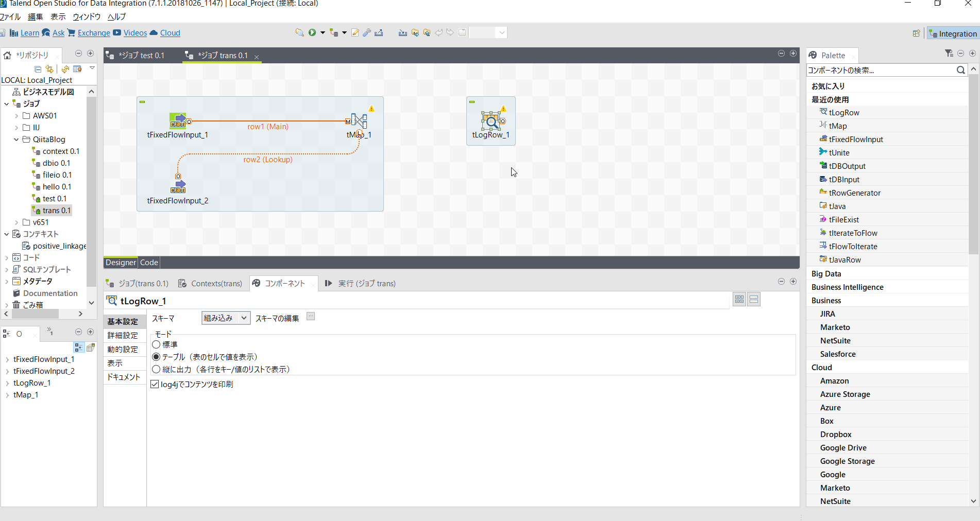Open the Exchange link
This screenshot has height=521, width=980.
tap(94, 33)
